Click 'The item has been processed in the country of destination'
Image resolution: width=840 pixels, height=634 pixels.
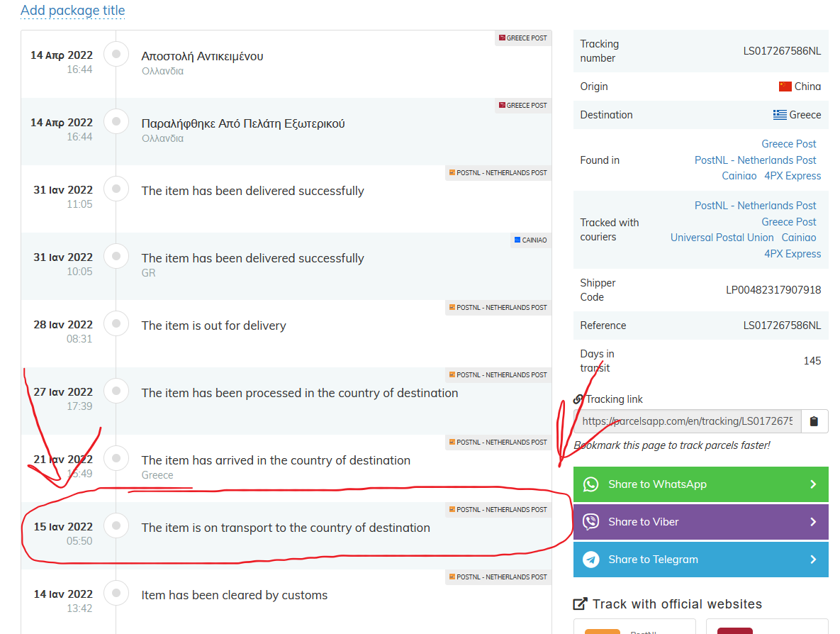pos(299,394)
